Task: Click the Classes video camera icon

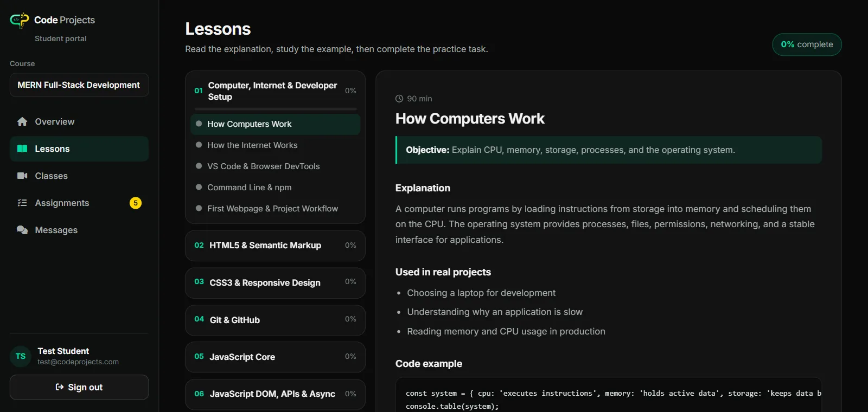Action: click(x=22, y=176)
